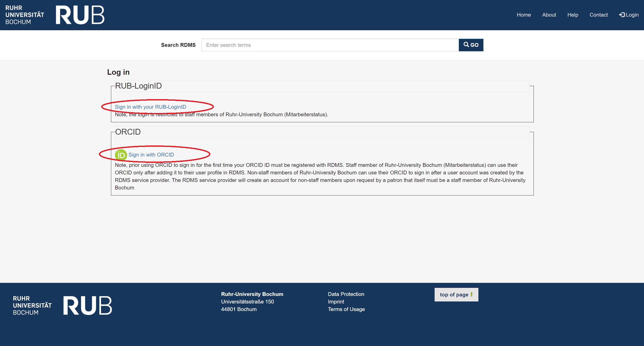
Task: Click the RUB-LoginID section title
Action: [138, 86]
